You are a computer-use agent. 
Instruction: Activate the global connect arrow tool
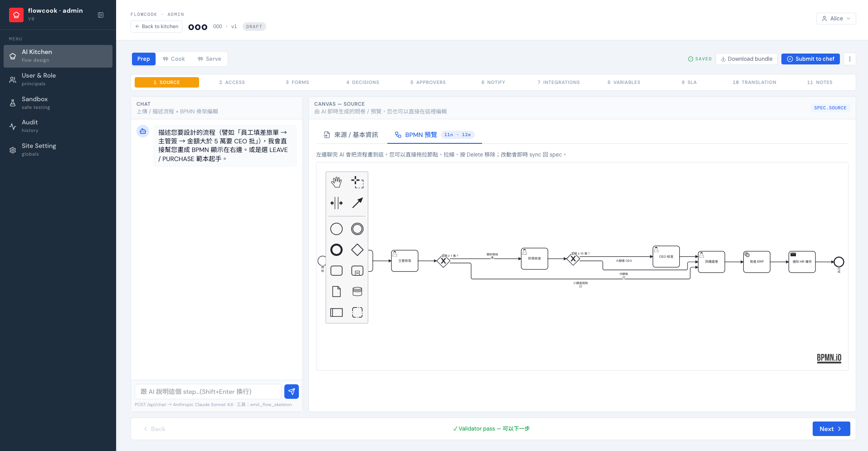coord(357,203)
